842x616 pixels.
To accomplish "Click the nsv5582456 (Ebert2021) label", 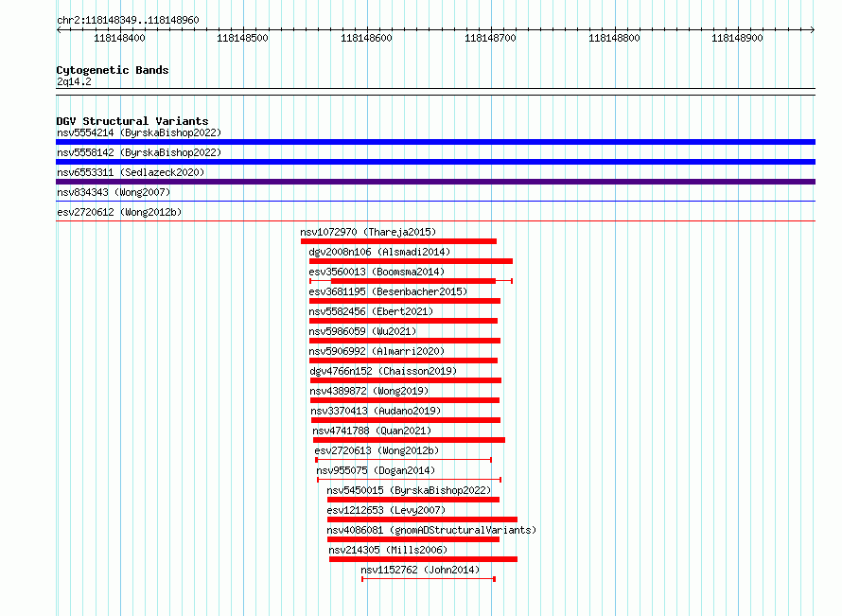I will pyautogui.click(x=371, y=311).
